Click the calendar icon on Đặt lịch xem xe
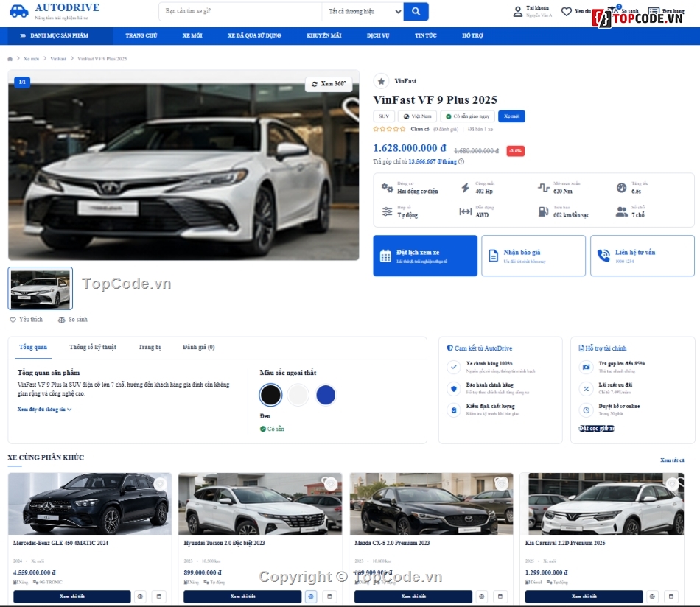 point(385,256)
